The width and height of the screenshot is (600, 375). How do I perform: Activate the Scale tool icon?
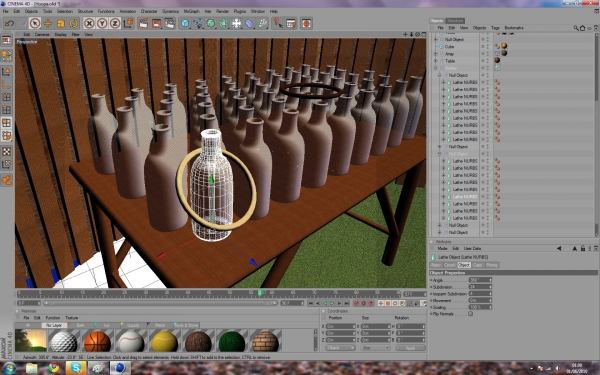coord(60,23)
